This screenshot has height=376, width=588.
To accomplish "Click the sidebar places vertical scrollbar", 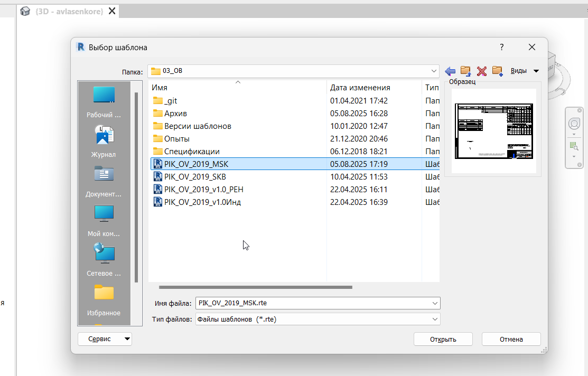I will 136,187.
